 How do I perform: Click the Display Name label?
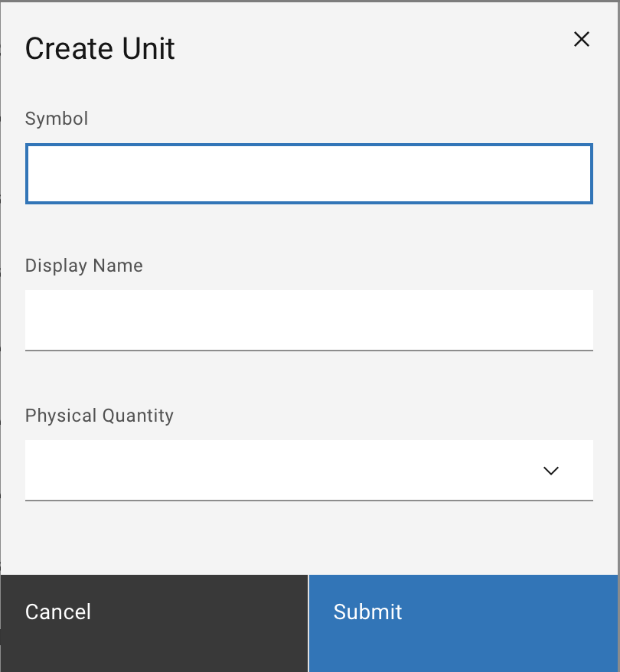pos(84,266)
